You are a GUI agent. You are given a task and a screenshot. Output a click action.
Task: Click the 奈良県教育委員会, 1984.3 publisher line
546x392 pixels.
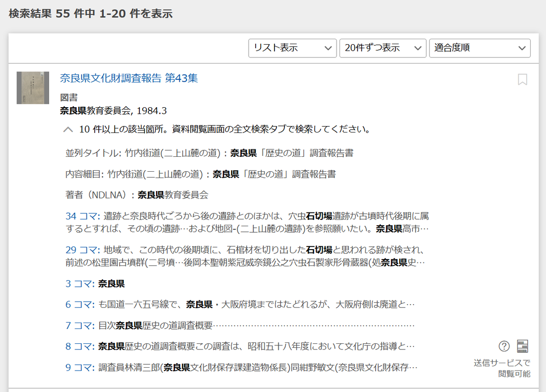pyautogui.click(x=113, y=111)
